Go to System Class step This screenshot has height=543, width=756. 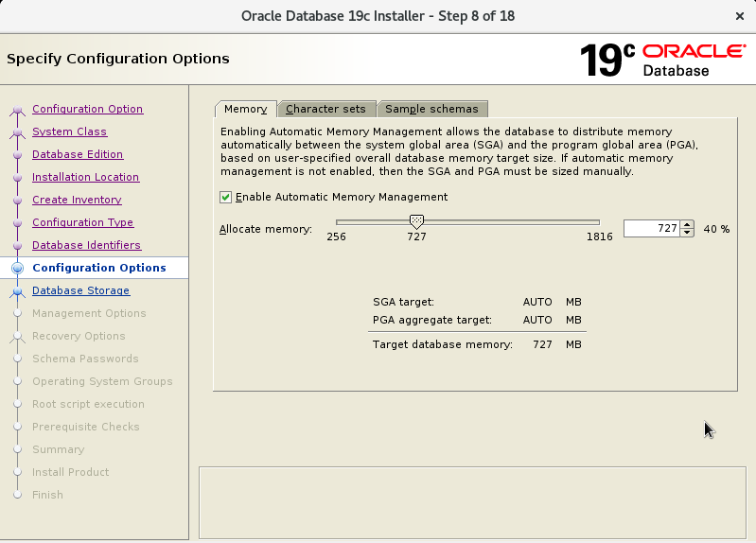point(69,131)
